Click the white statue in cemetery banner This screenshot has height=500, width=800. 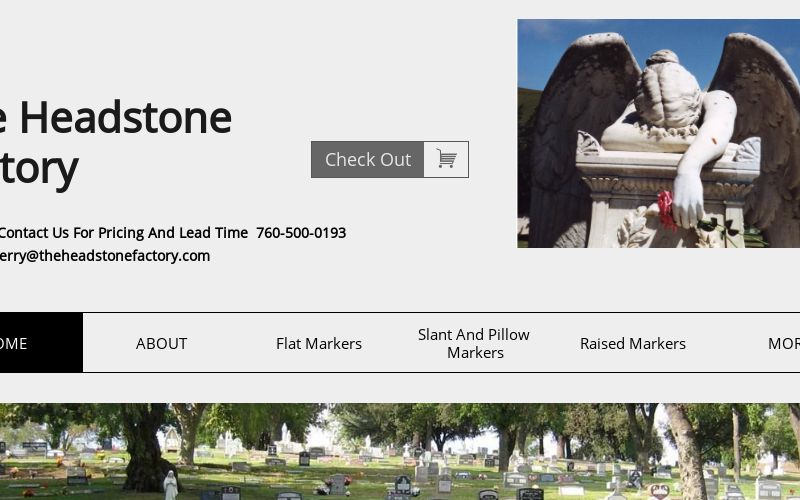[x=170, y=485]
